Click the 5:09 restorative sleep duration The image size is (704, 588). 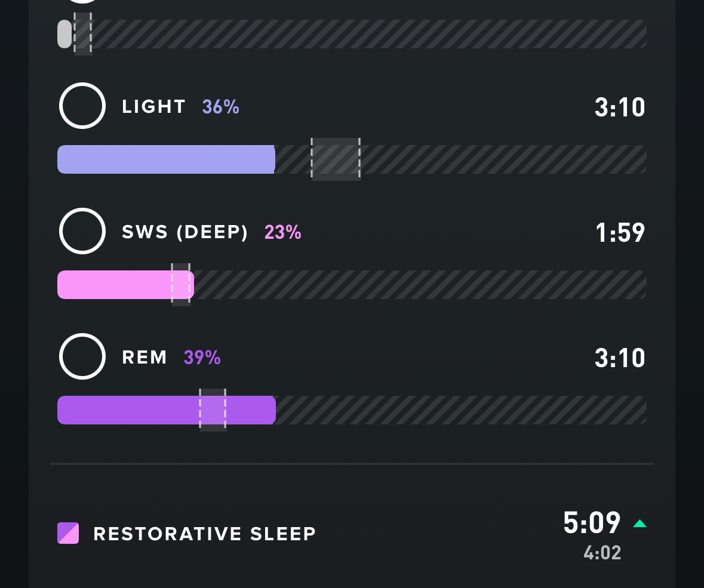592,523
